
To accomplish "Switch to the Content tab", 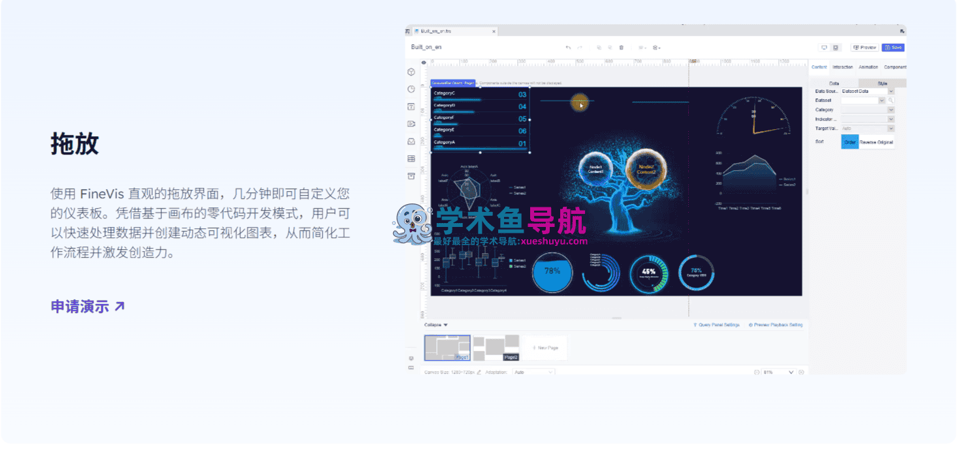I will (x=819, y=67).
